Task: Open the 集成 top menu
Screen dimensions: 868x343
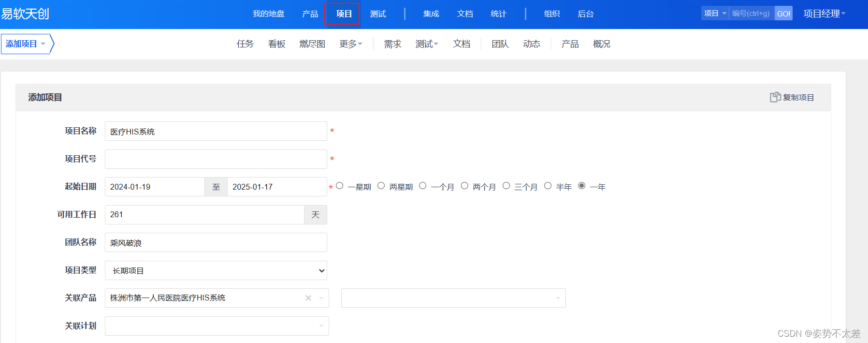Action: point(431,14)
